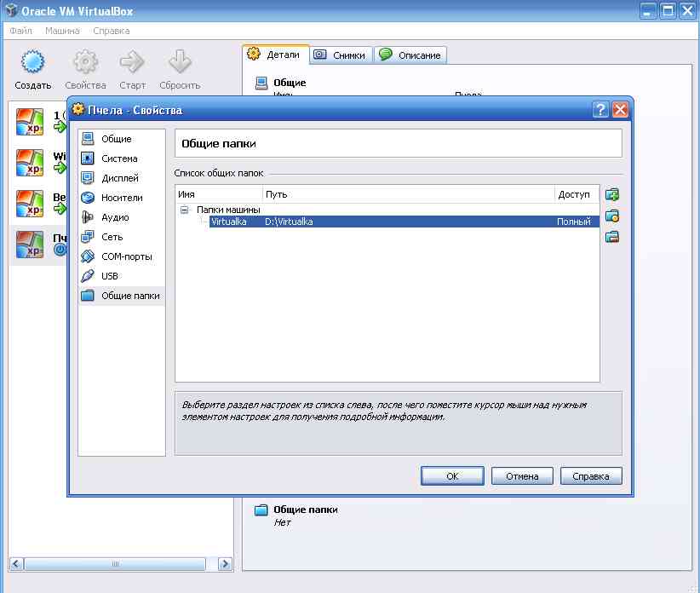700x593 pixels.
Task: Click the Доступ column header
Action: (577, 194)
